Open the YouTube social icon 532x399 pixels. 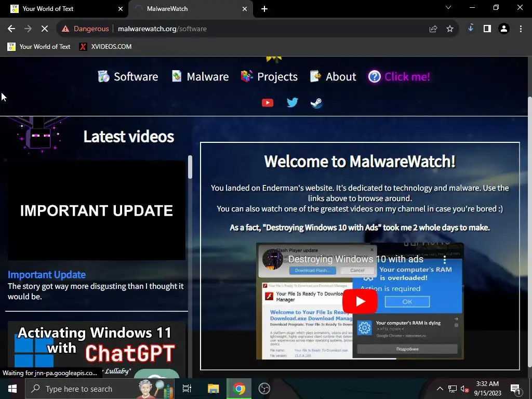coord(268,102)
